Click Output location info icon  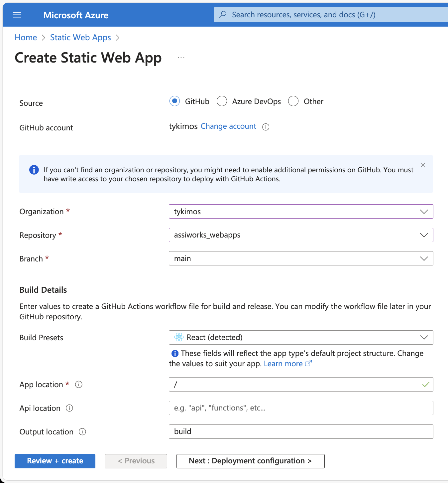click(x=82, y=432)
